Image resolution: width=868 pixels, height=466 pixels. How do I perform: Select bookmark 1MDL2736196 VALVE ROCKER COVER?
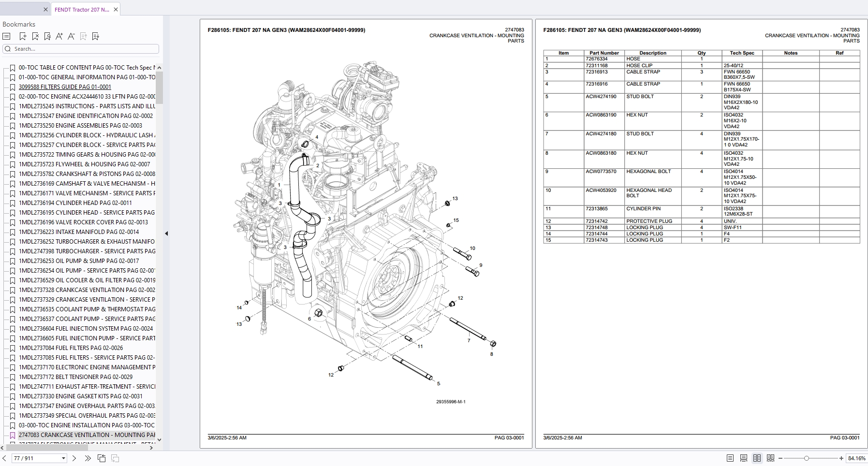(82, 222)
